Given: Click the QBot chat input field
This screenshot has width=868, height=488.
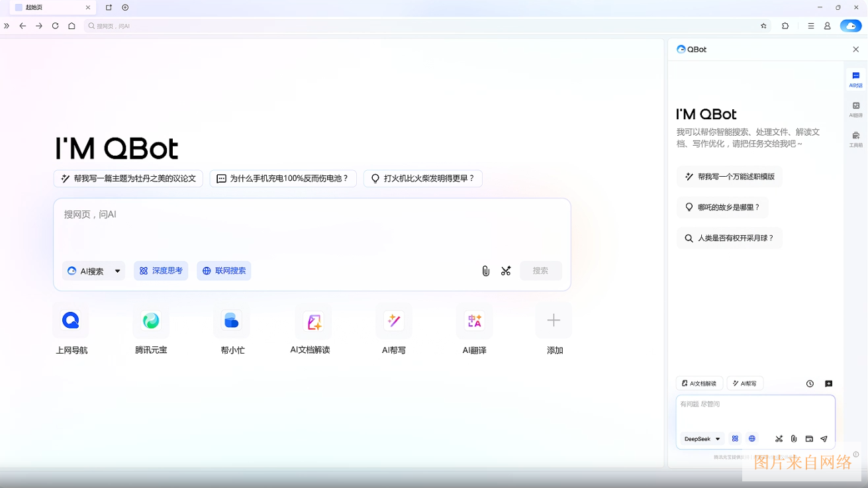Looking at the screenshot, I should 755,411.
